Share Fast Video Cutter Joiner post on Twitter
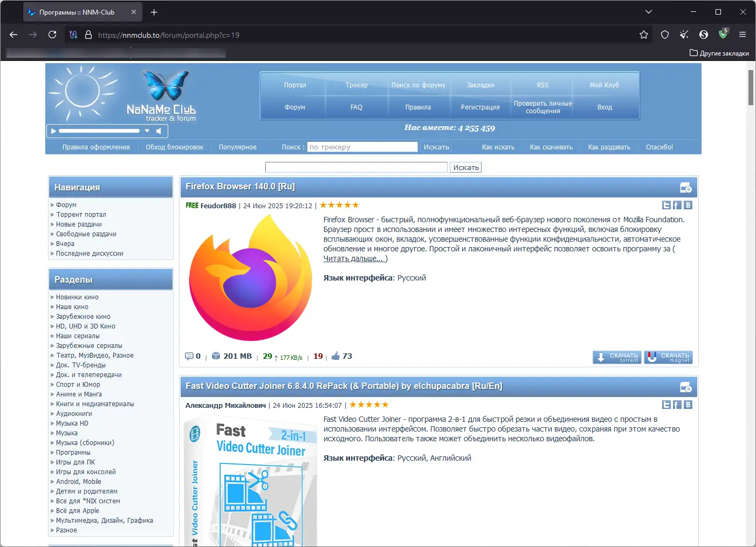Screen dimensions: 756x547 pyautogui.click(x=666, y=405)
